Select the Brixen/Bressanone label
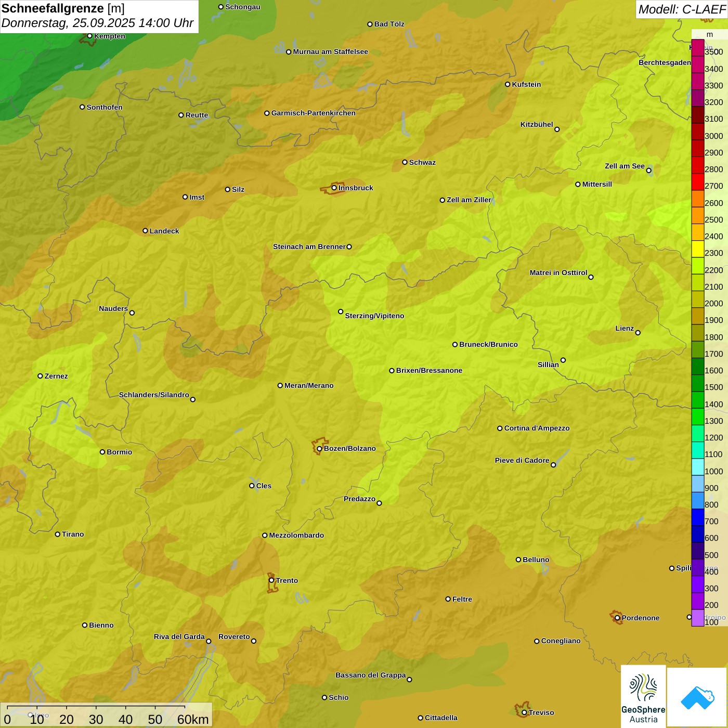The width and height of the screenshot is (728, 728). [429, 370]
